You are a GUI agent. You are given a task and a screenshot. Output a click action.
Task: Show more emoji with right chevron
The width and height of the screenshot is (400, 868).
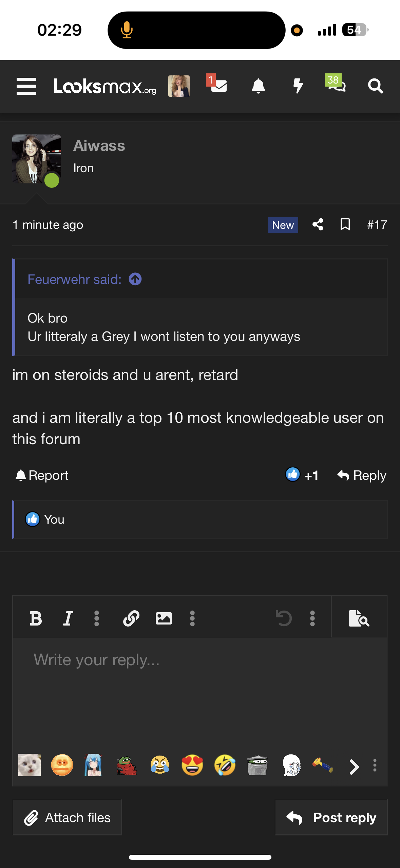coord(354,766)
